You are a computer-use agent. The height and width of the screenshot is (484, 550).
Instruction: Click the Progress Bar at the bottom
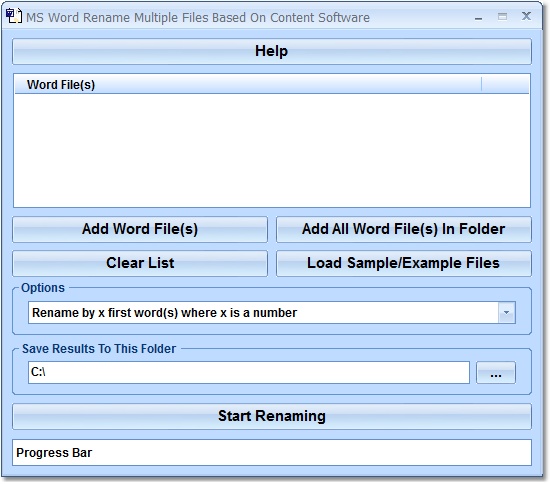pyautogui.click(x=272, y=452)
